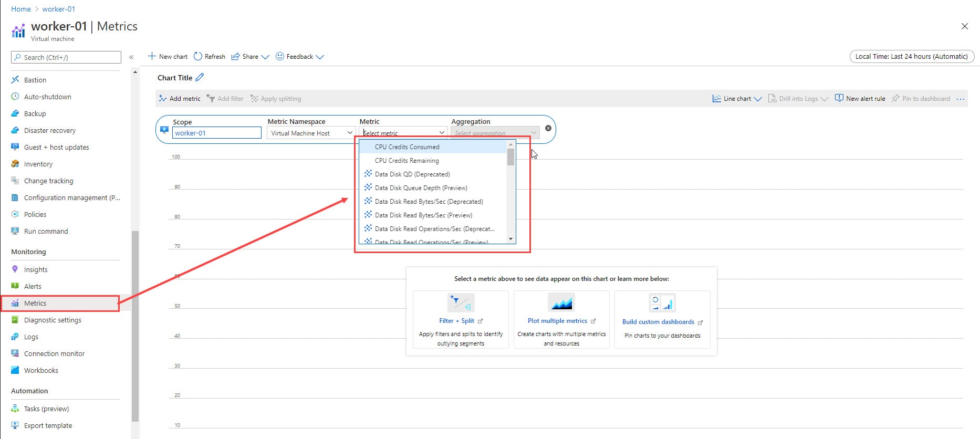
Task: Click the Filter + Split link
Action: pyautogui.click(x=456, y=321)
